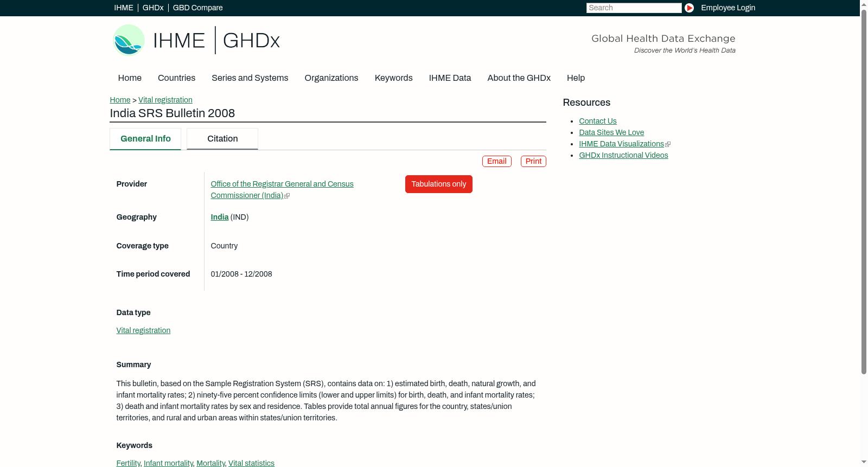Screen dimensions: 868x467
Task: Open the Fertility keyword link
Action: [x=128, y=463]
